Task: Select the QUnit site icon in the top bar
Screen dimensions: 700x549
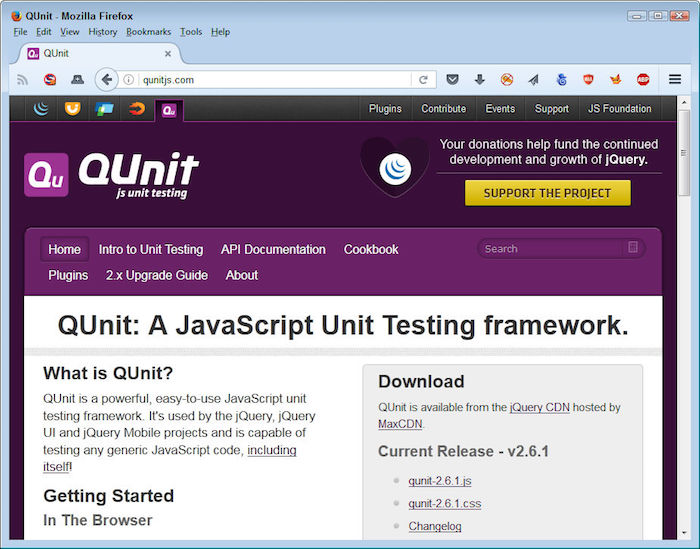Action: click(169, 110)
